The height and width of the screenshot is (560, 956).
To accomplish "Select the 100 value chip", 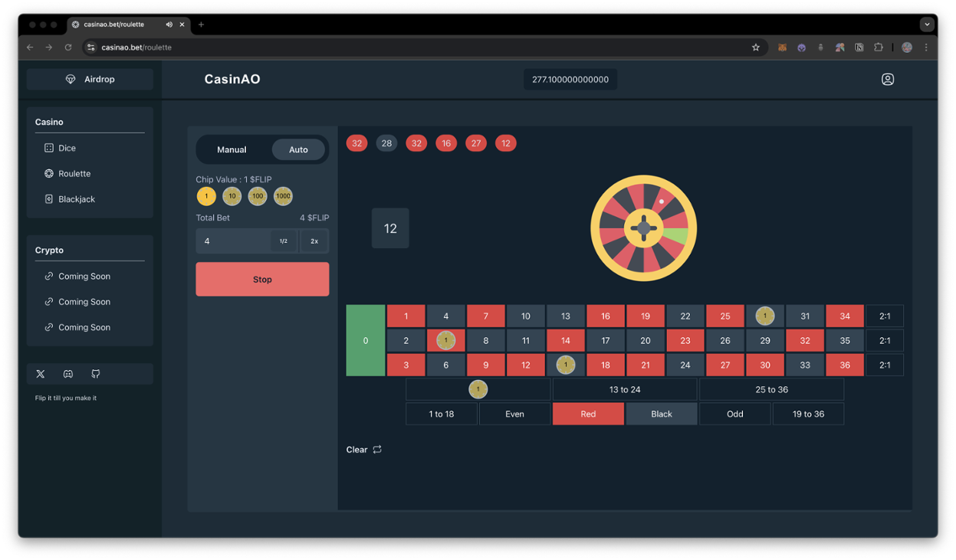I will (258, 196).
